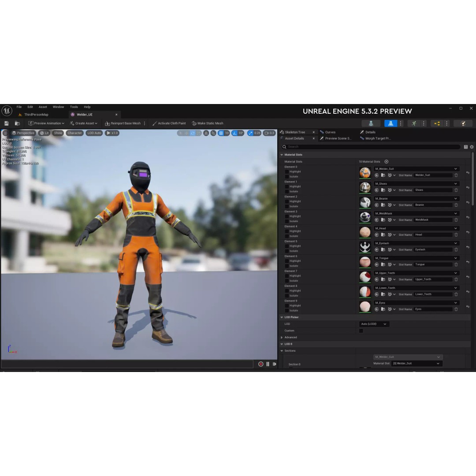Browse to M_Shoes material in Content Browser
Viewport: 476px width, 476px height.
point(383,190)
